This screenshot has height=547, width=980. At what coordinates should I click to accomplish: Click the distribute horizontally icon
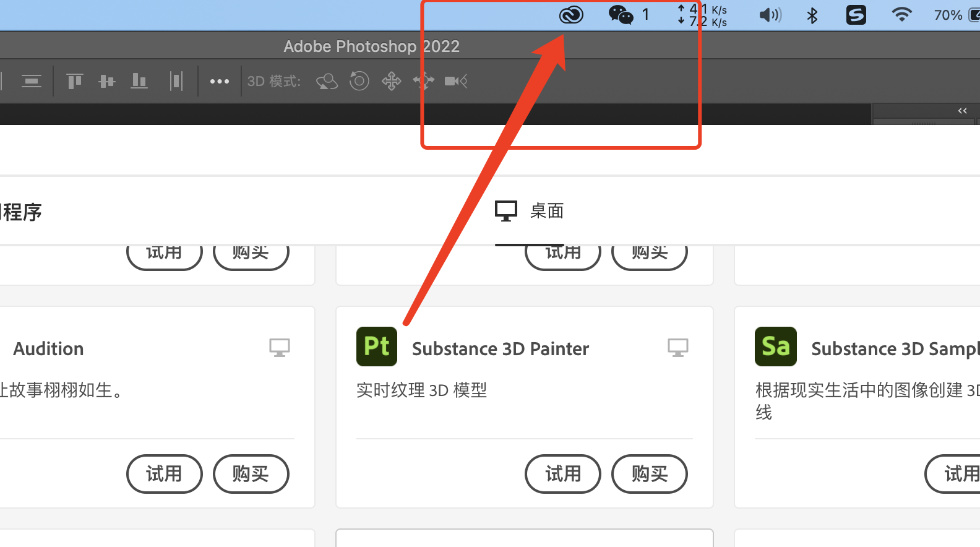pyautogui.click(x=176, y=81)
